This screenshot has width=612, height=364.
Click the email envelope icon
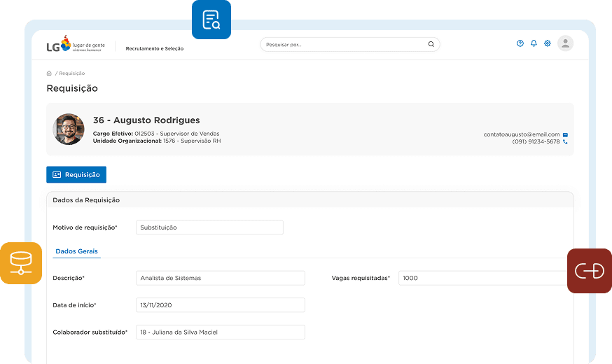coord(565,134)
